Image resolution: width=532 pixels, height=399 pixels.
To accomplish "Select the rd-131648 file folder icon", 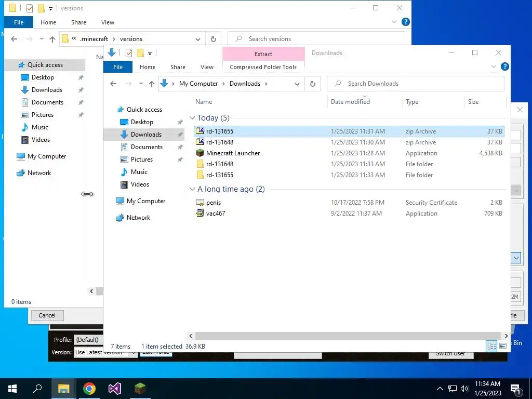I will click(x=200, y=164).
